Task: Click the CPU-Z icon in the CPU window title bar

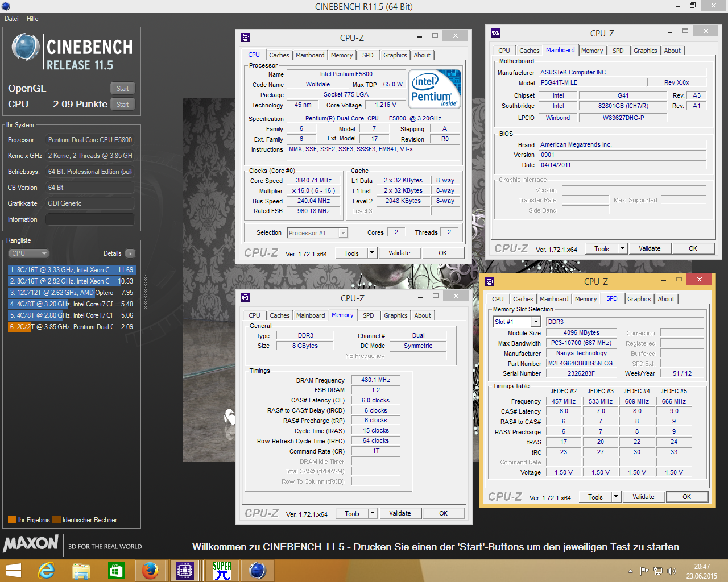Action: [245, 38]
